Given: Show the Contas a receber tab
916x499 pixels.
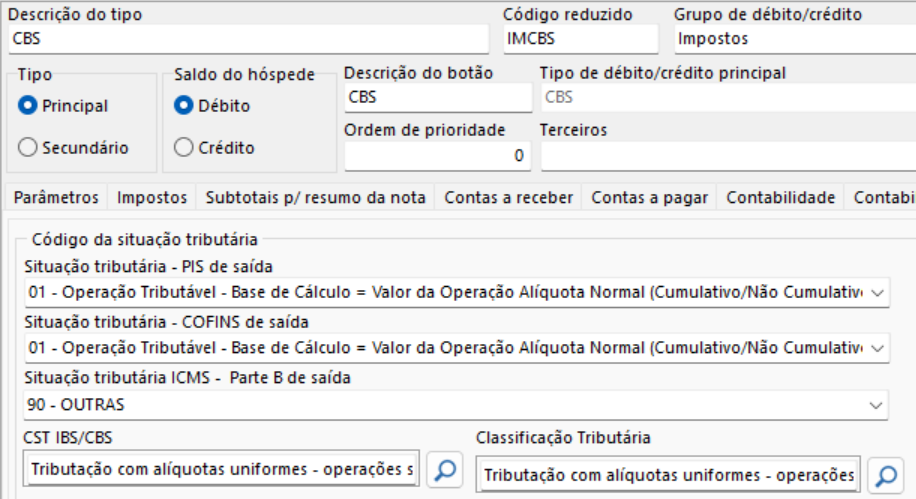Looking at the screenshot, I should [509, 197].
